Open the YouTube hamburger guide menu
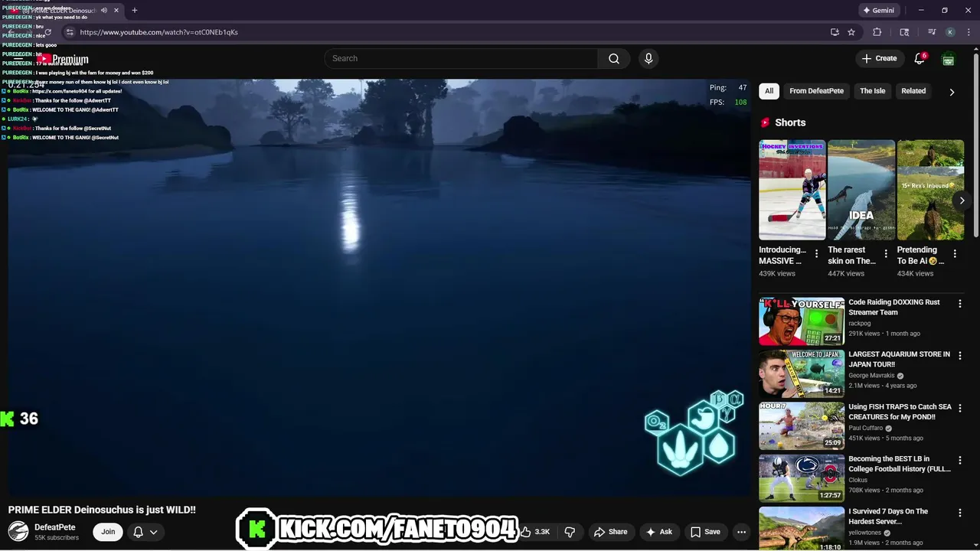Image resolution: width=980 pixels, height=551 pixels. [18, 59]
